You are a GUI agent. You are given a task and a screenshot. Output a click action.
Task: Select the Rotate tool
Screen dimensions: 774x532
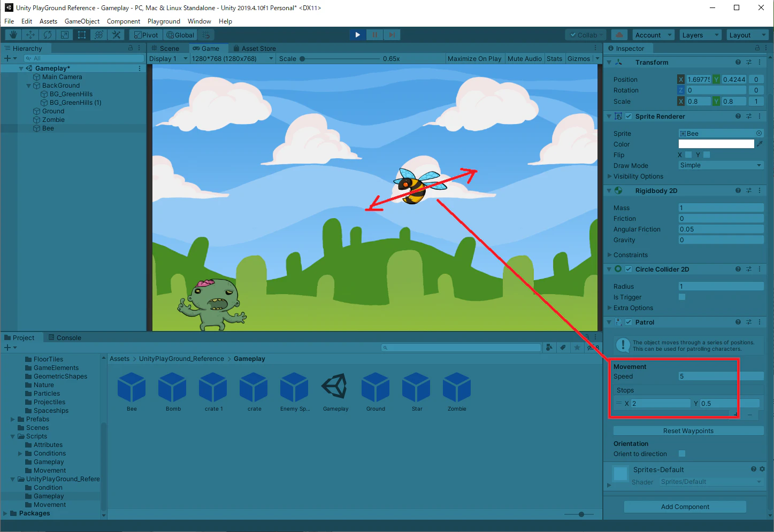click(48, 35)
